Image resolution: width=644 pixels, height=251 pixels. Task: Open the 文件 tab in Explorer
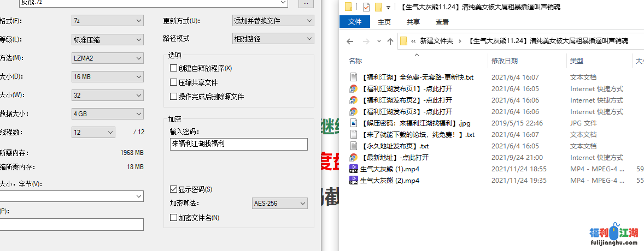point(355,22)
